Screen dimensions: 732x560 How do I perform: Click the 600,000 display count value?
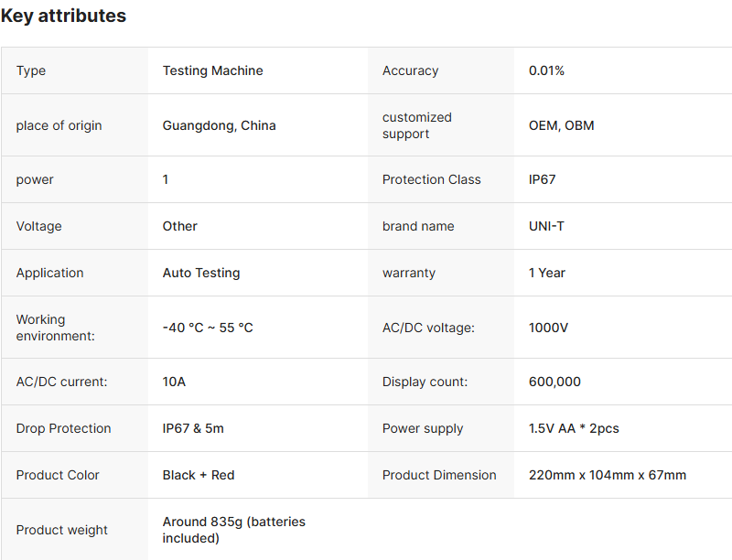(554, 382)
